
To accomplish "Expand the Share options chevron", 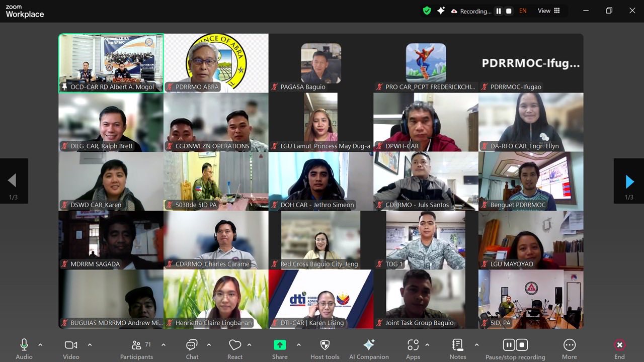I will (298, 345).
